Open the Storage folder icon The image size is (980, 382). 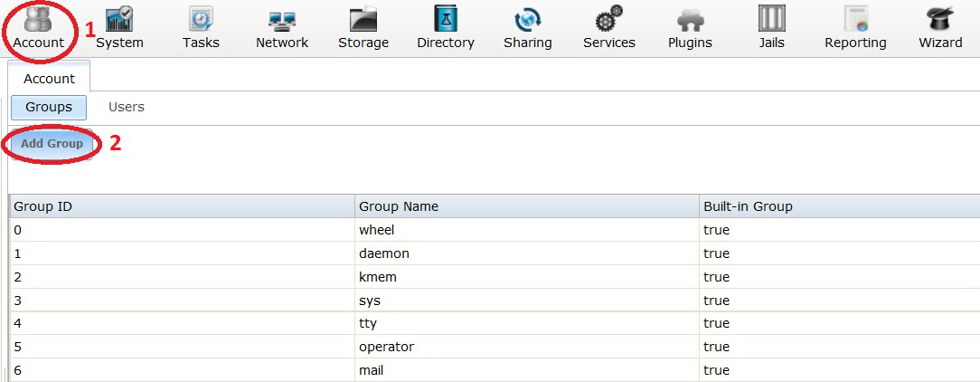(363, 20)
